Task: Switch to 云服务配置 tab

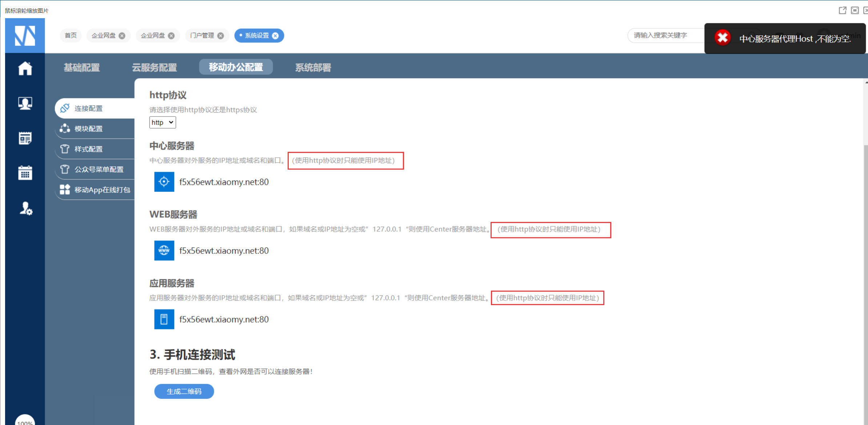Action: [x=154, y=68]
